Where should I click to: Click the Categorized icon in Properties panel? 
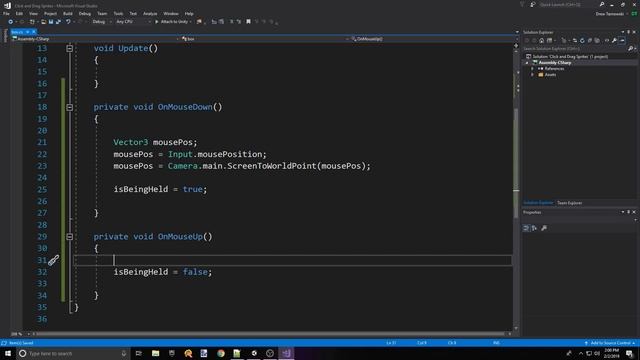click(x=526, y=228)
